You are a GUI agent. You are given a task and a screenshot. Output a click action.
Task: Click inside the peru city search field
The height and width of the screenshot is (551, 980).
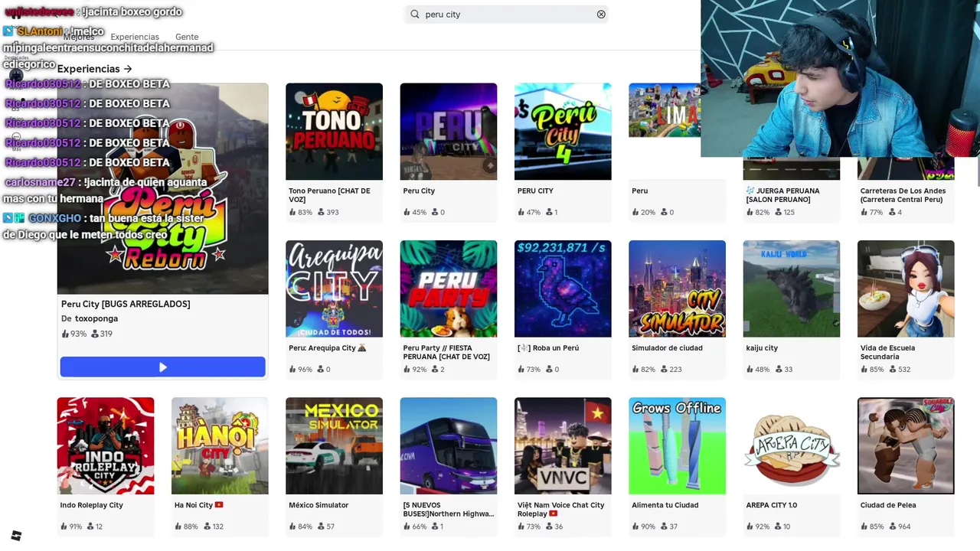click(x=507, y=15)
